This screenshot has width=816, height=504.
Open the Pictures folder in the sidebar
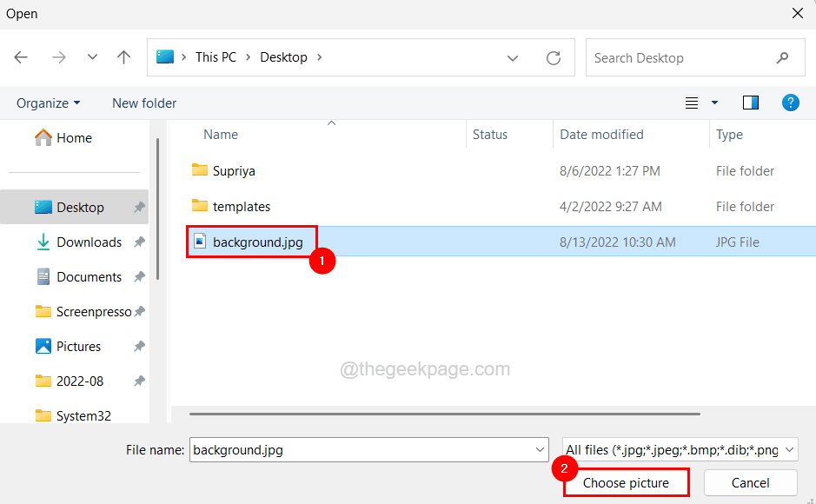coord(78,346)
